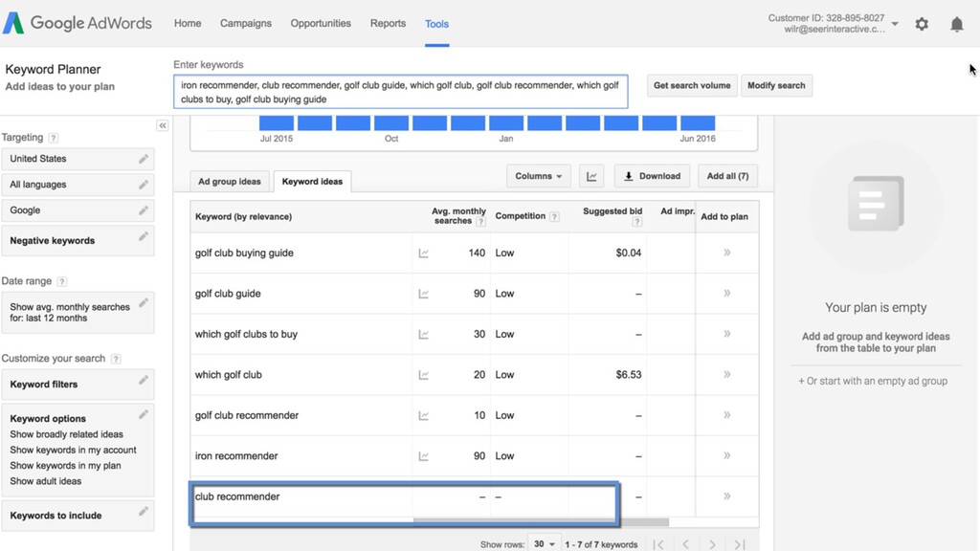Edit the United States targeting location
980x551 pixels.
(x=144, y=159)
